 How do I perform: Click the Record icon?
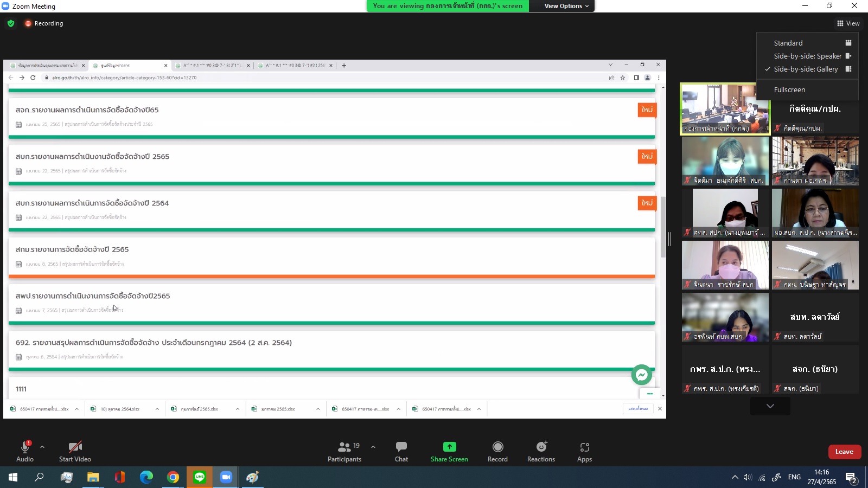(x=497, y=447)
